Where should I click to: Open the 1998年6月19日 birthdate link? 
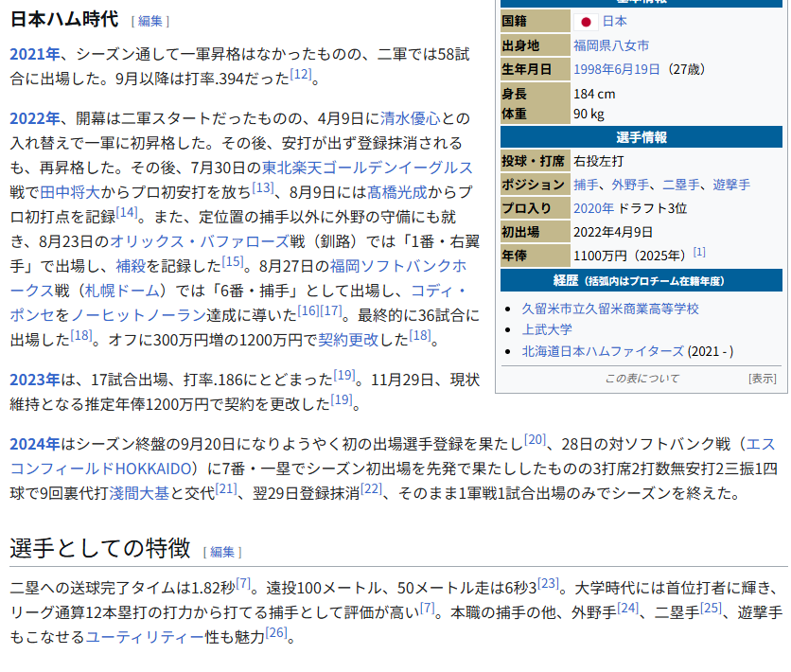(x=617, y=69)
